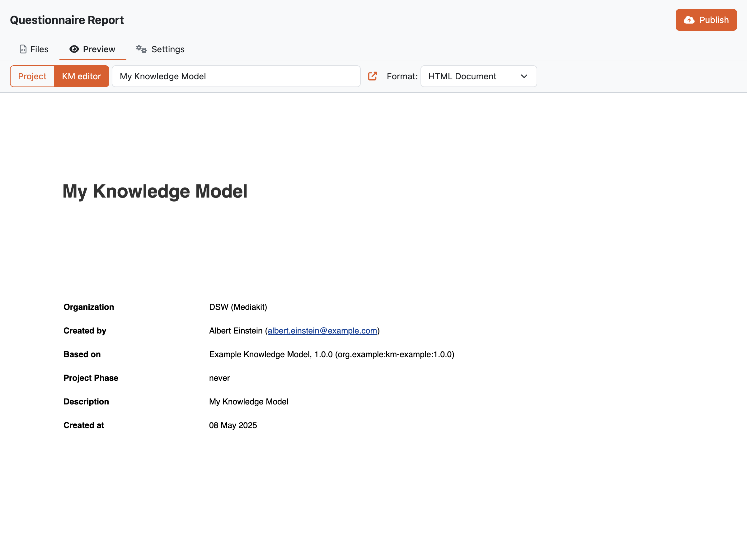Viewport: 747px width, 560px height.
Task: Click the Preview eye icon
Action: (74, 49)
